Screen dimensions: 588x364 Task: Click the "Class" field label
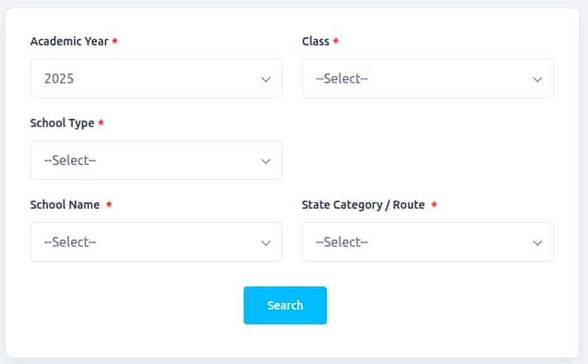click(315, 41)
